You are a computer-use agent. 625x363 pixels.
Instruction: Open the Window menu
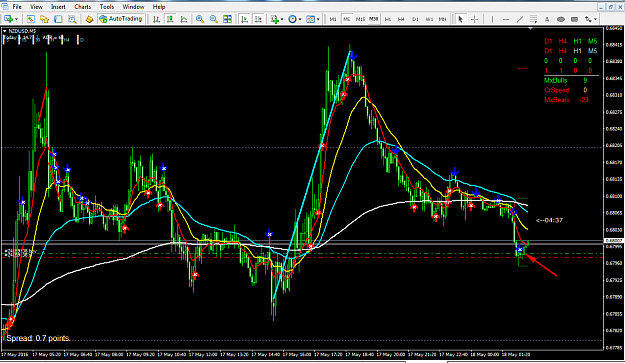coord(133,7)
